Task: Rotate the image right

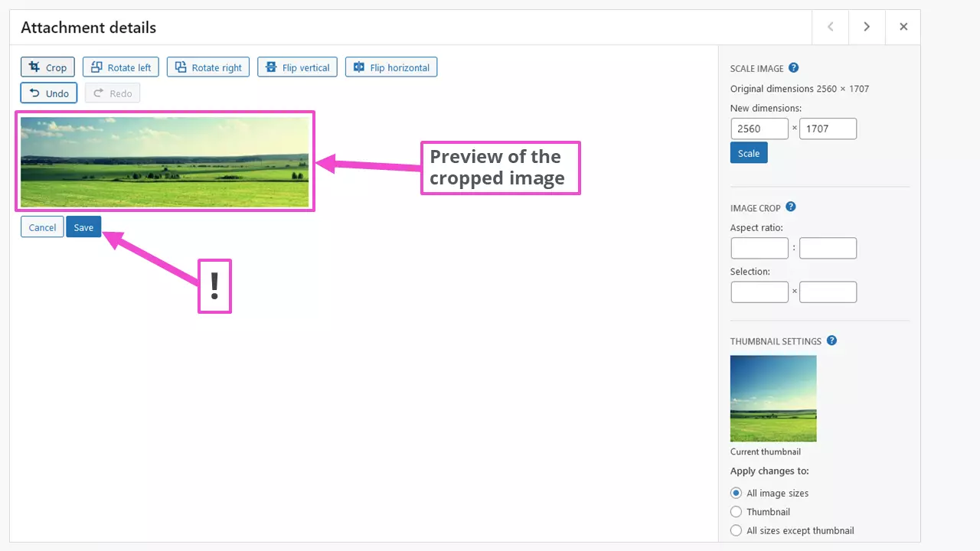Action: point(207,67)
